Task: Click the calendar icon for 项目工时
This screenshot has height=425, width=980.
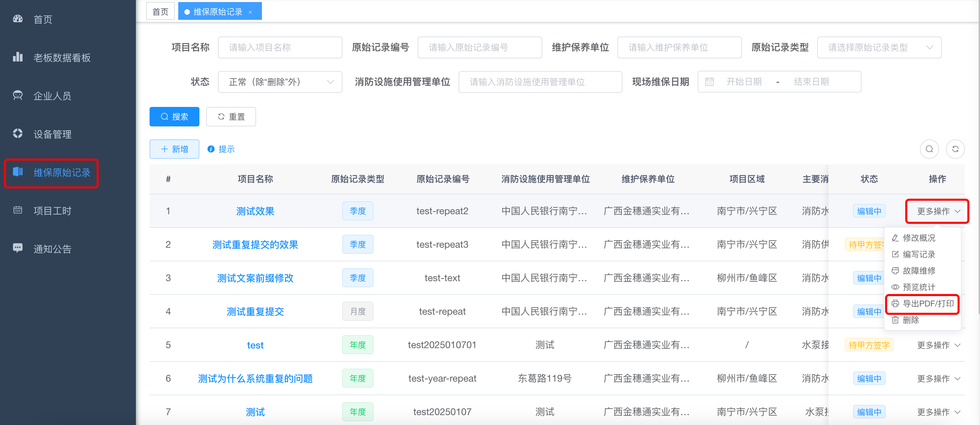Action: tap(17, 210)
